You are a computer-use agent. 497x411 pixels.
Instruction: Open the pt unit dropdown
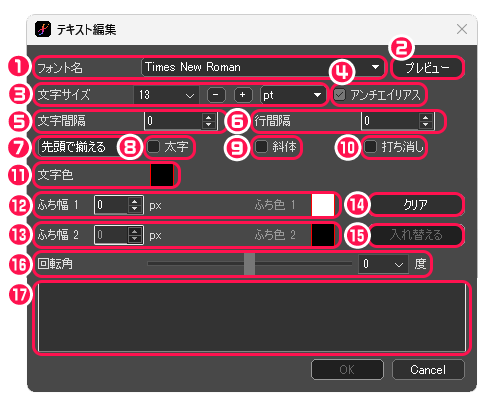tap(293, 95)
